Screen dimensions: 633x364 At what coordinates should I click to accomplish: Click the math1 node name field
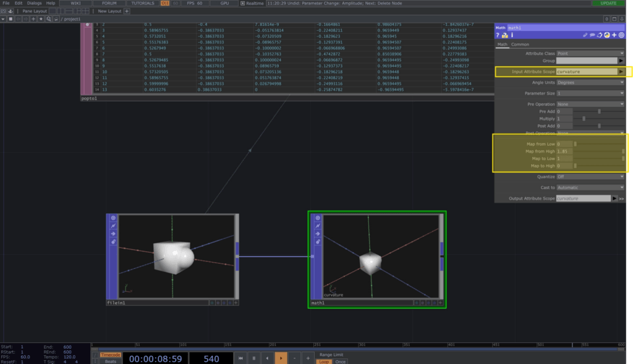565,28
